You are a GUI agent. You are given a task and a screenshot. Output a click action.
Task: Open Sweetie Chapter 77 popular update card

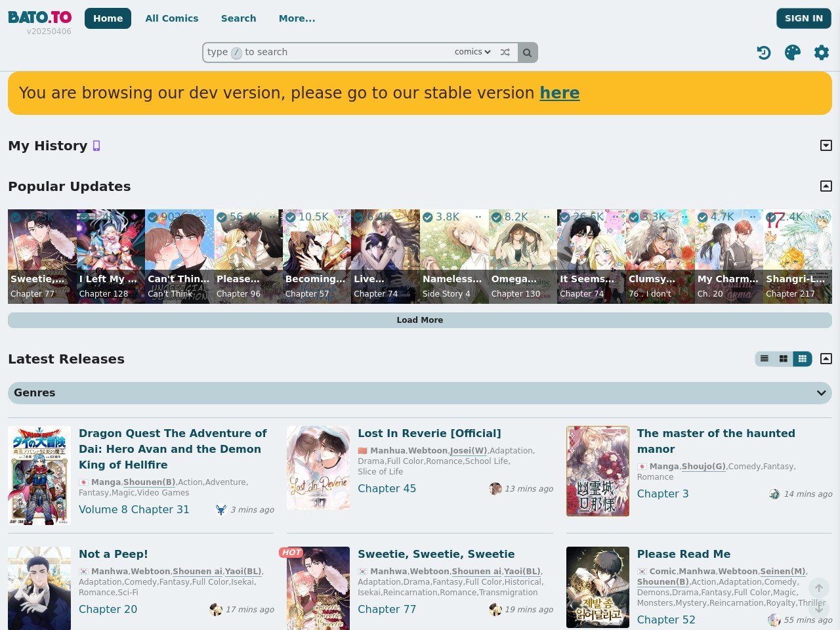pyautogui.click(x=42, y=257)
